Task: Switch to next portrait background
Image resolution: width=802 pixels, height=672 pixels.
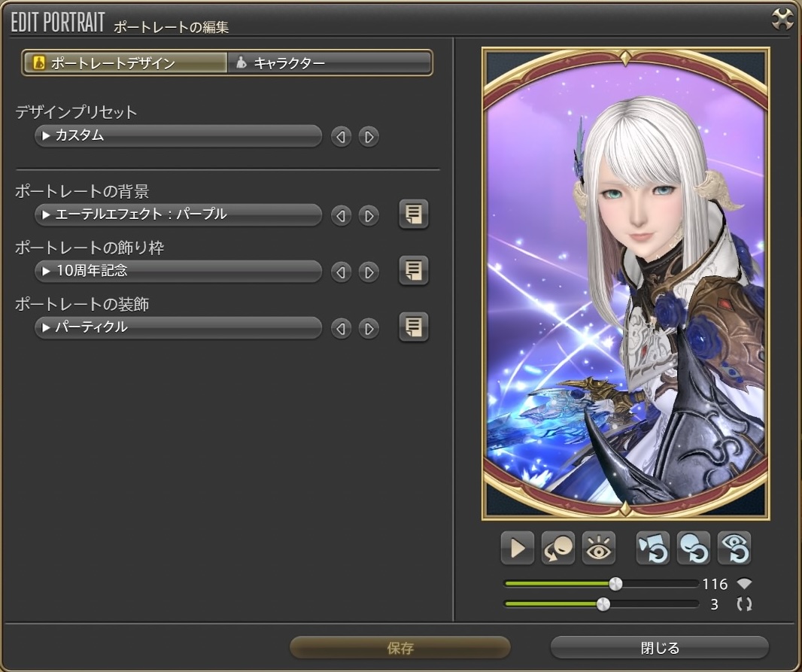Action: point(369,216)
